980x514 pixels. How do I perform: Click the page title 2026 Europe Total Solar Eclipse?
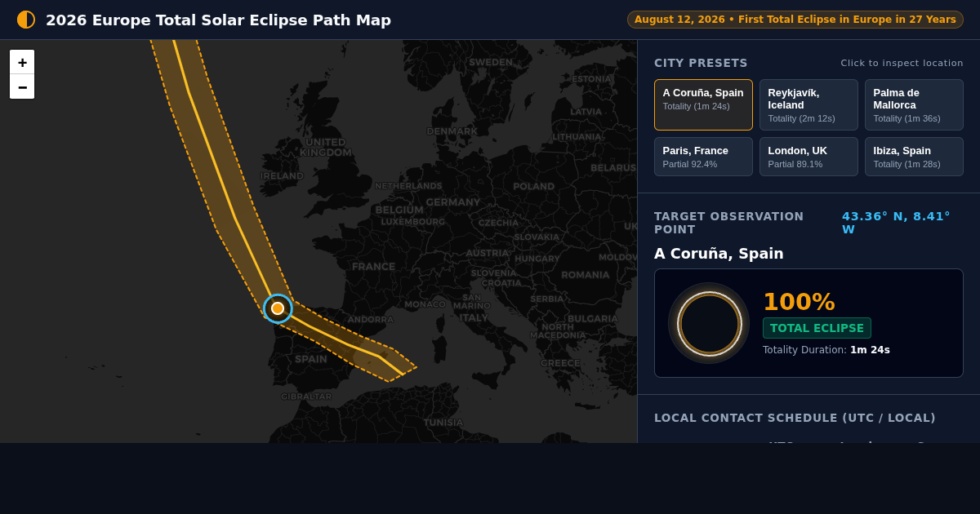[x=218, y=20]
